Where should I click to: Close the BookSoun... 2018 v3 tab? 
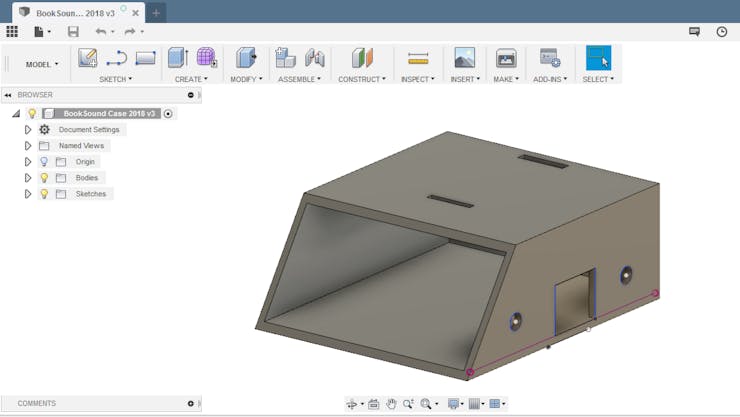(x=135, y=13)
